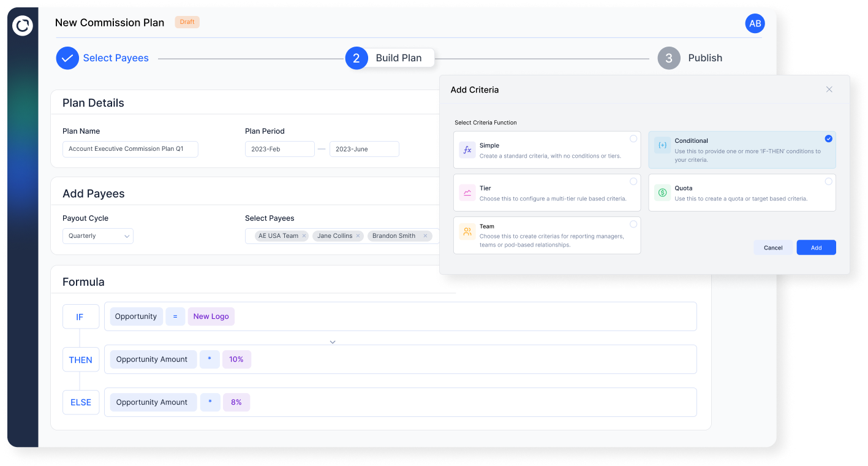Click the Draft status badge
Image resolution: width=868 pixels, height=466 pixels.
pos(187,22)
